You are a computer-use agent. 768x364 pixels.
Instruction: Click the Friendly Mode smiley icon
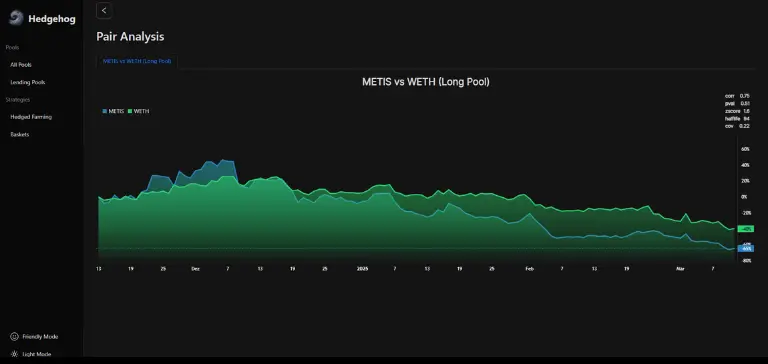coord(14,337)
